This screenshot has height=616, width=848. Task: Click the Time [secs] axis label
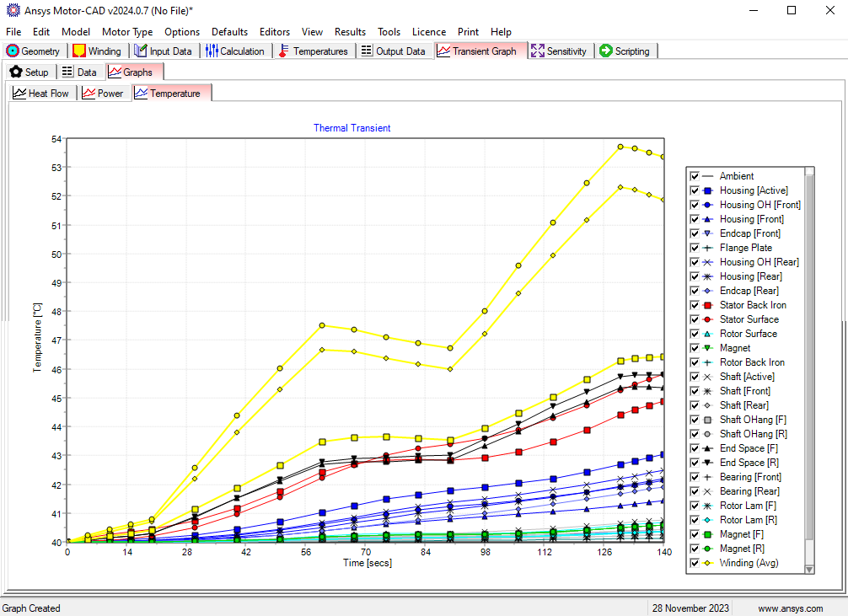368,563
